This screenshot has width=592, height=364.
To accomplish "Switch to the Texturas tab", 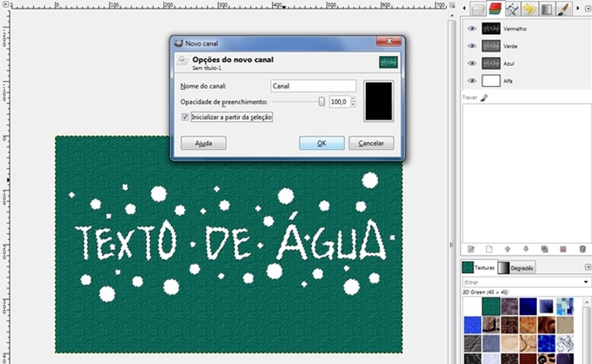I will click(x=479, y=268).
